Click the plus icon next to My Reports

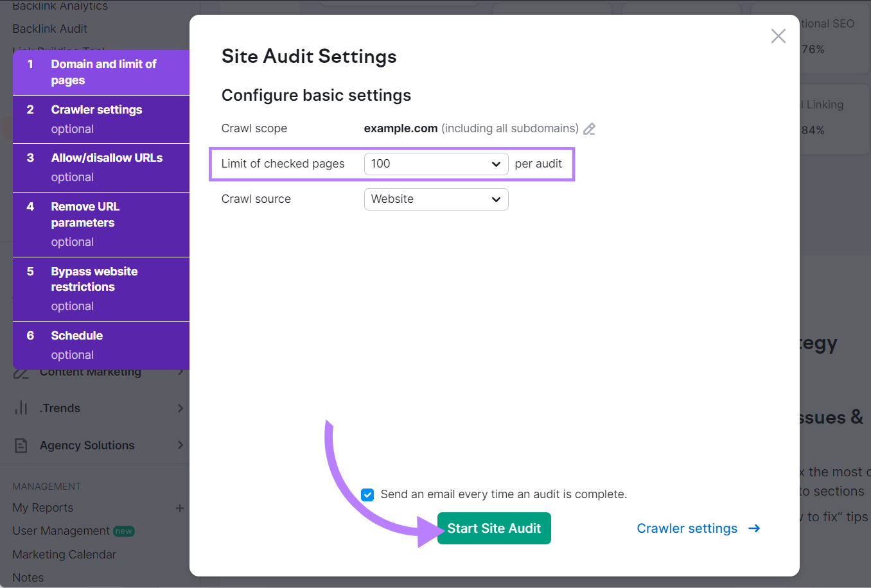tap(180, 508)
